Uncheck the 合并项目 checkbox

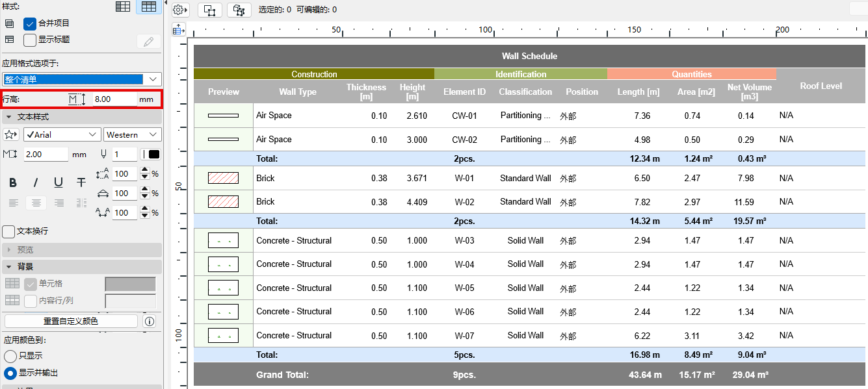pos(30,23)
